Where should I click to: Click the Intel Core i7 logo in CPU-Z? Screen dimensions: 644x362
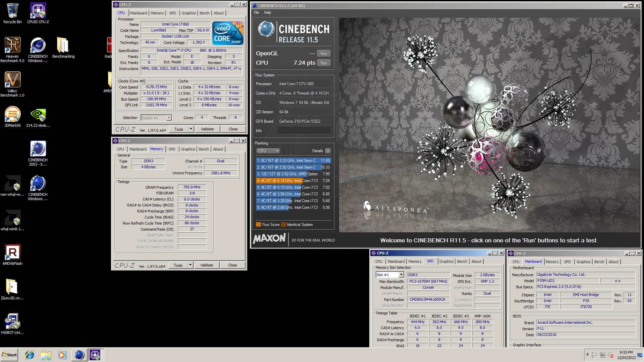(228, 33)
